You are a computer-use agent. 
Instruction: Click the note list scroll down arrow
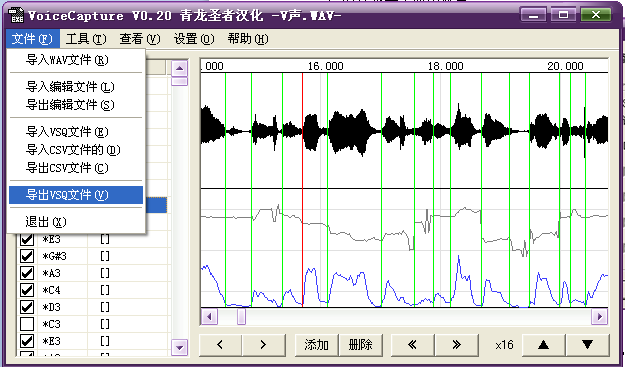(179, 347)
